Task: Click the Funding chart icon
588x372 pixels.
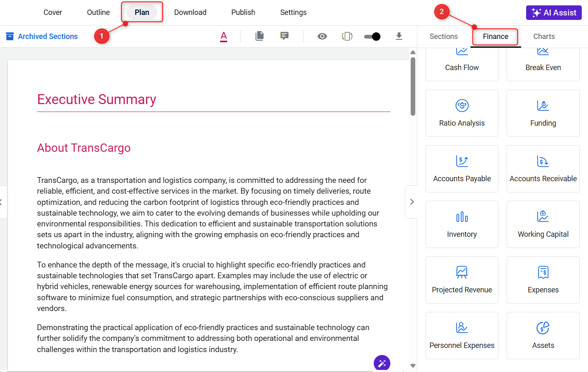Action: pos(543,106)
